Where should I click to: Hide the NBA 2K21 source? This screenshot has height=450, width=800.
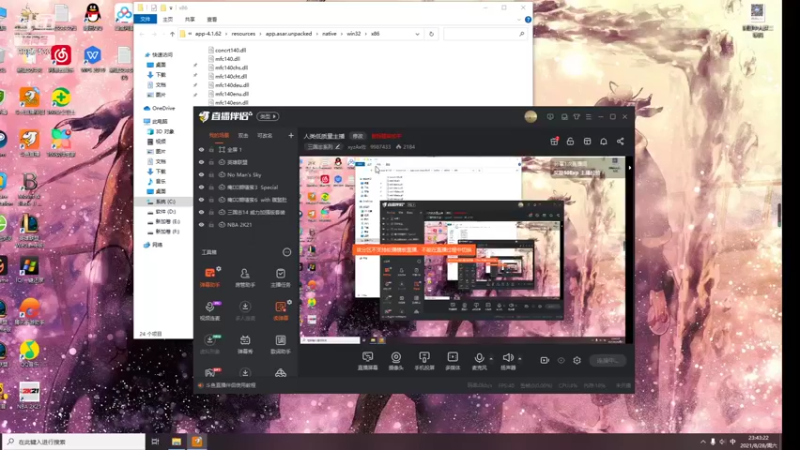click(x=202, y=224)
